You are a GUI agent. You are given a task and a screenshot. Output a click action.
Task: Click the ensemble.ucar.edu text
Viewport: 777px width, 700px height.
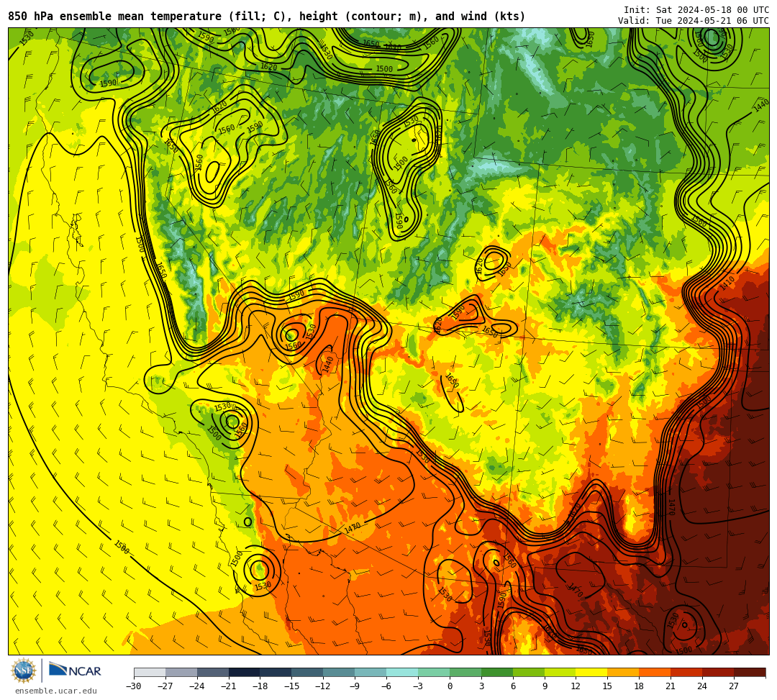[x=55, y=691]
